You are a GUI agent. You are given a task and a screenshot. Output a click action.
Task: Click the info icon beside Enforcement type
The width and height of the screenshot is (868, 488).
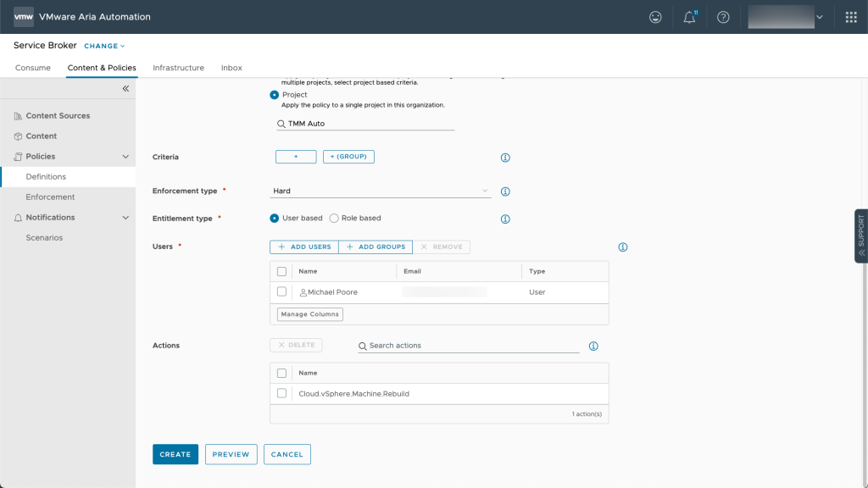tap(505, 191)
